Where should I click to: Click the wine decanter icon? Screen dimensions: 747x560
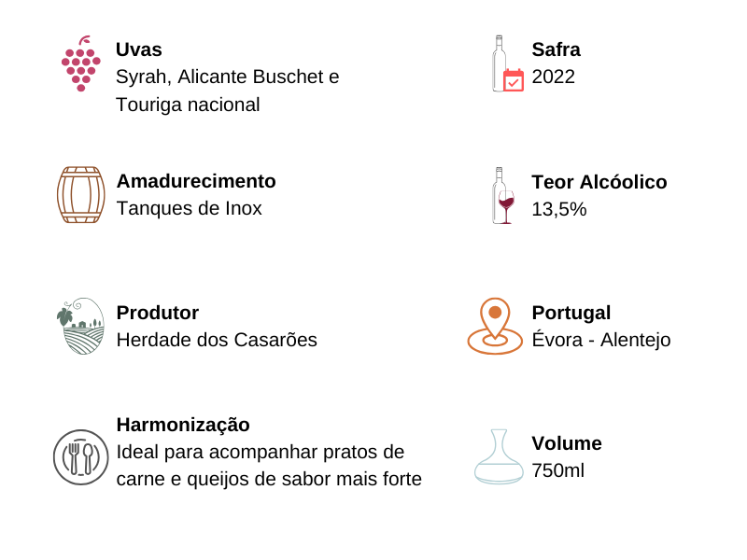(499, 456)
